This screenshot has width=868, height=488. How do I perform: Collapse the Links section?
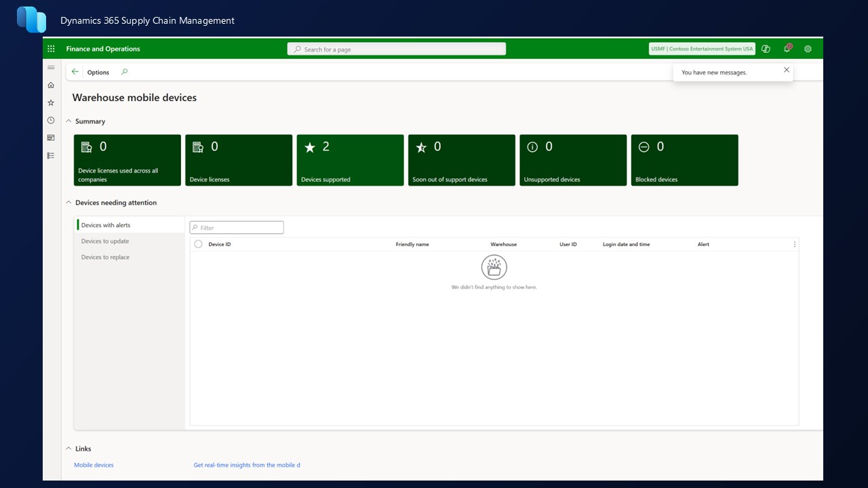(x=68, y=449)
